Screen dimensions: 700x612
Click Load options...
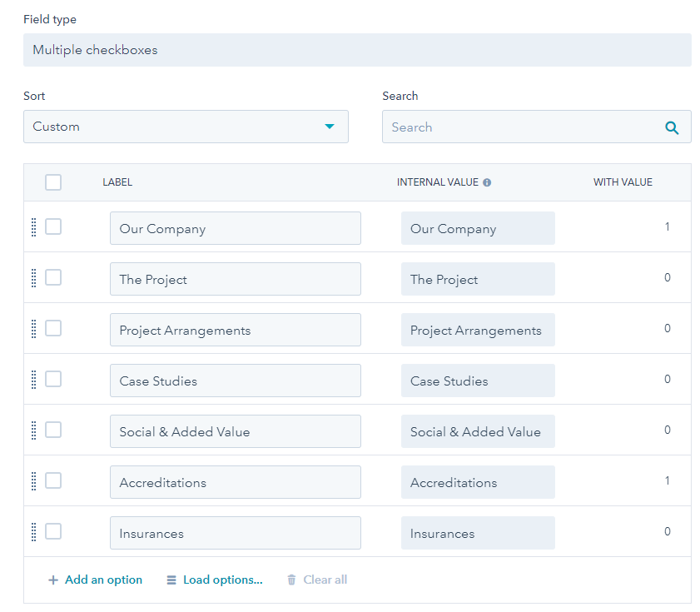tap(220, 580)
